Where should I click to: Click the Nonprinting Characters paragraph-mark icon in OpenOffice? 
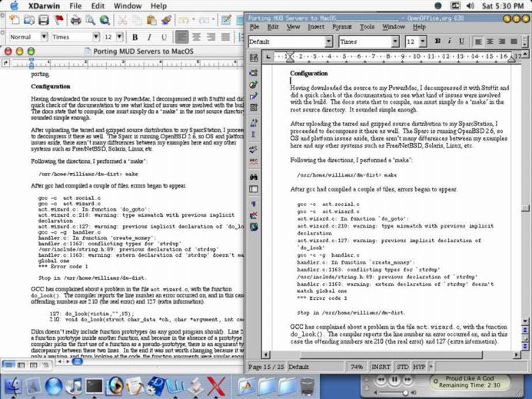254,204
